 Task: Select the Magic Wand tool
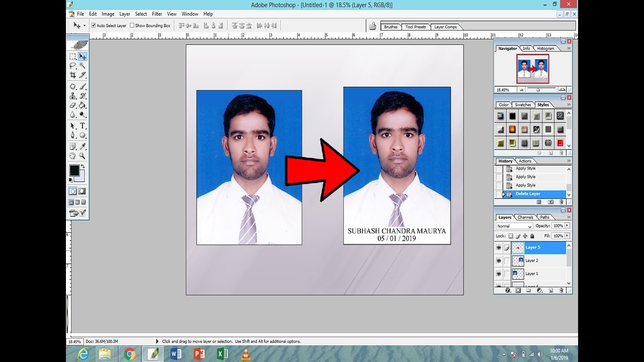point(83,65)
